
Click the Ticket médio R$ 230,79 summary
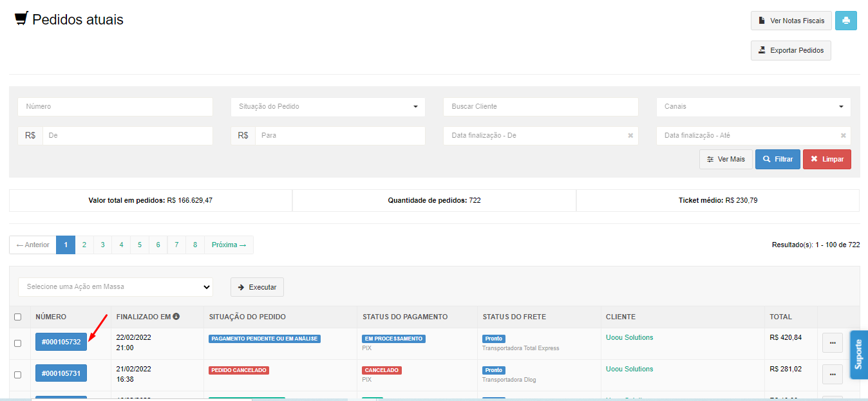(x=718, y=200)
